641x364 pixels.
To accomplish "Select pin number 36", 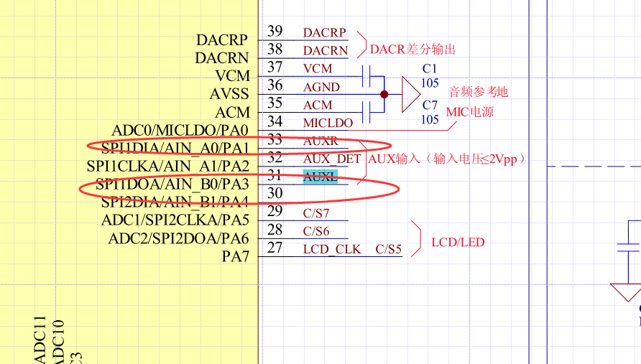I will point(275,85).
